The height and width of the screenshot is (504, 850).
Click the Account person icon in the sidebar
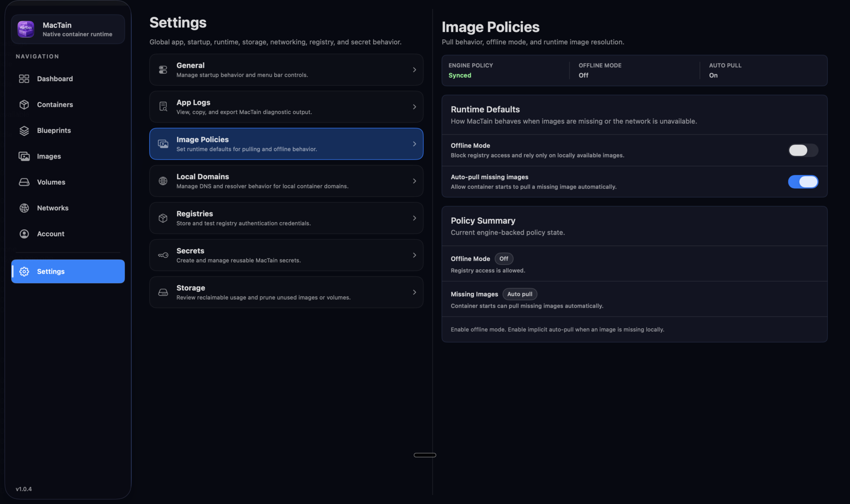coord(24,234)
